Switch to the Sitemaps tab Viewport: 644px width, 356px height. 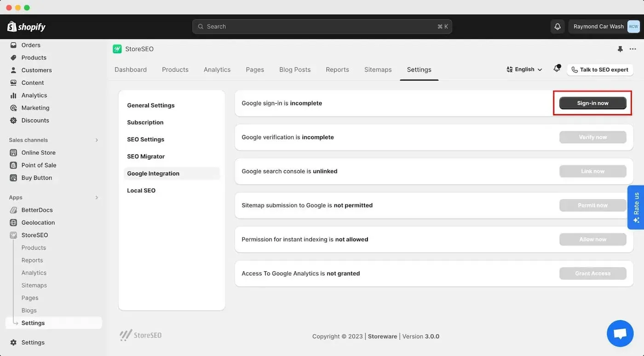click(x=378, y=70)
